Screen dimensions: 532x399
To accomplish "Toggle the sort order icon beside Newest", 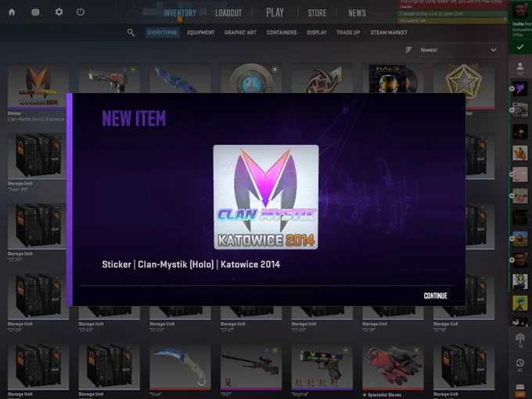I will (408, 50).
